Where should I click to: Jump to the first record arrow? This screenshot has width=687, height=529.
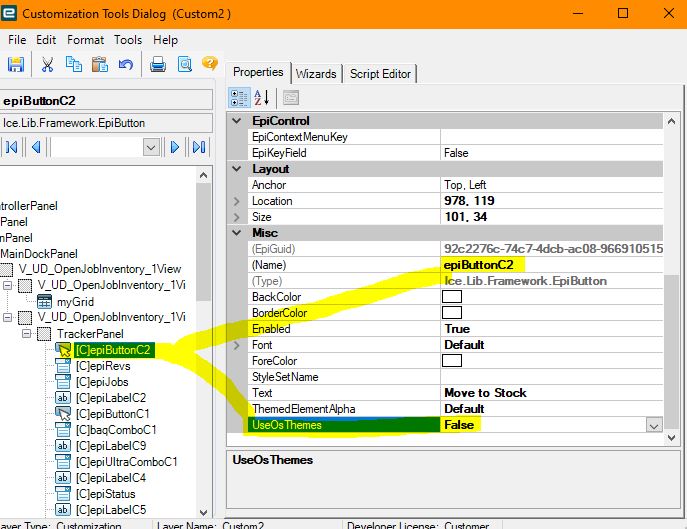[x=12, y=147]
